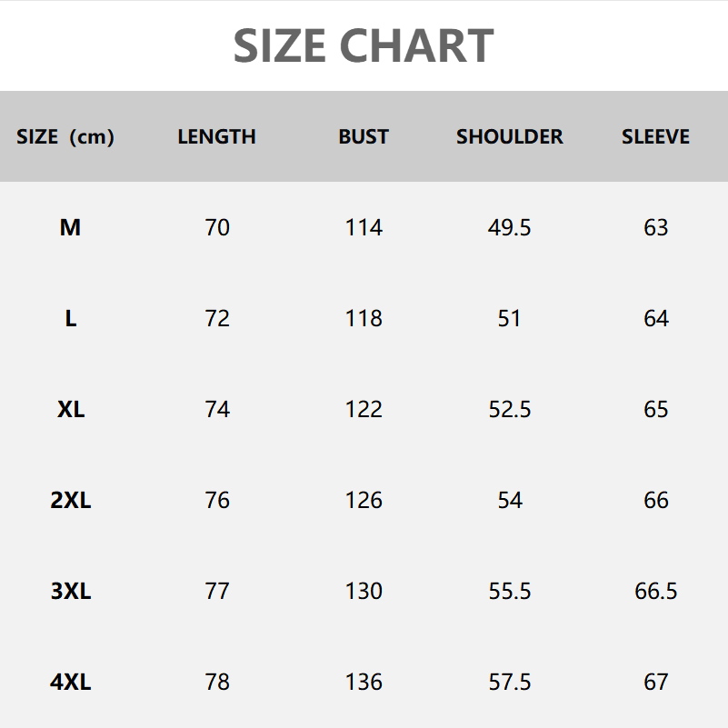Click the 3XL sleeve value 66.5
Screen dimensions: 728x728
pyautogui.click(x=655, y=591)
